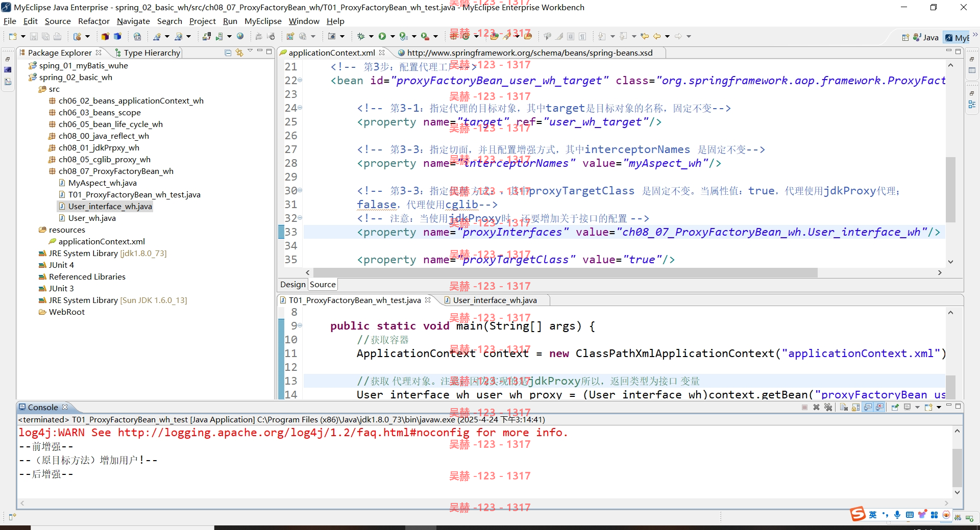Click the Last Edit Location arrow icon
980x530 pixels.
(645, 36)
